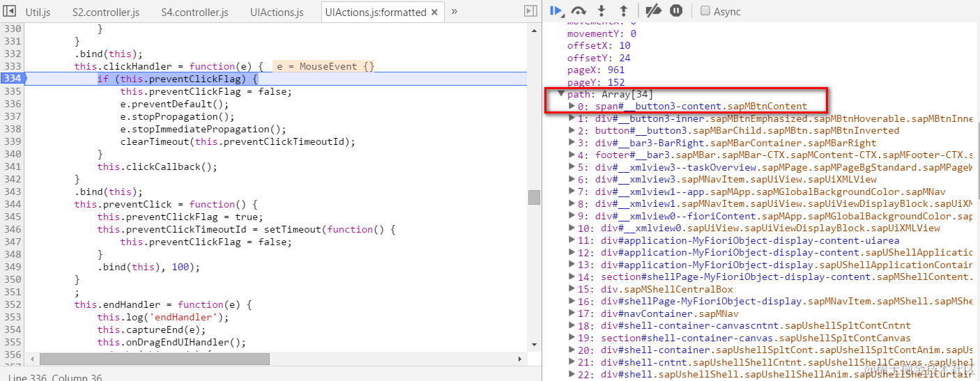Image resolution: width=980 pixels, height=381 pixels.
Task: Toggle pause on exceptions icon
Action: 676,10
